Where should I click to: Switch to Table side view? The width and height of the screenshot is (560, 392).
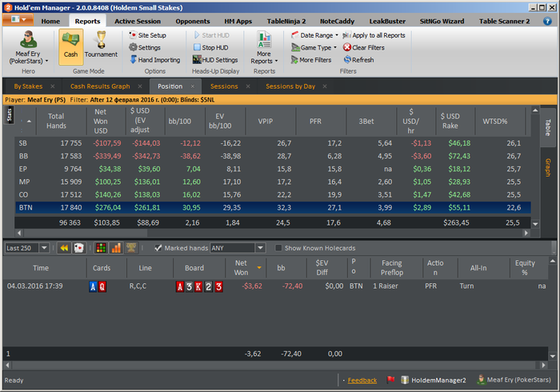pyautogui.click(x=547, y=127)
